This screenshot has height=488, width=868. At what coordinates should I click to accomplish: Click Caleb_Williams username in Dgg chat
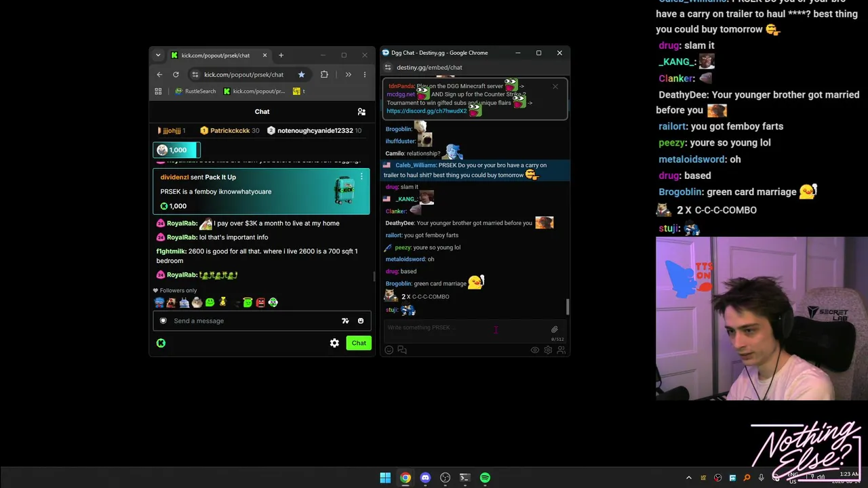tap(416, 165)
